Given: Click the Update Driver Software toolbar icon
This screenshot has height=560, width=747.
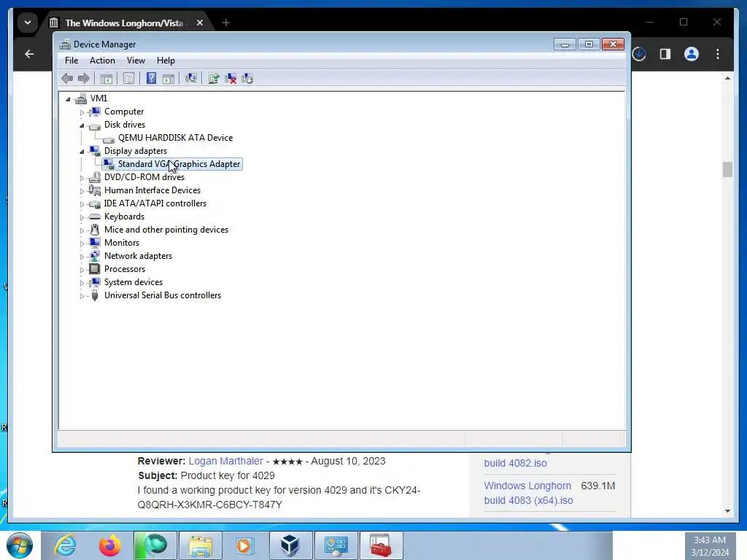Looking at the screenshot, I should (214, 78).
